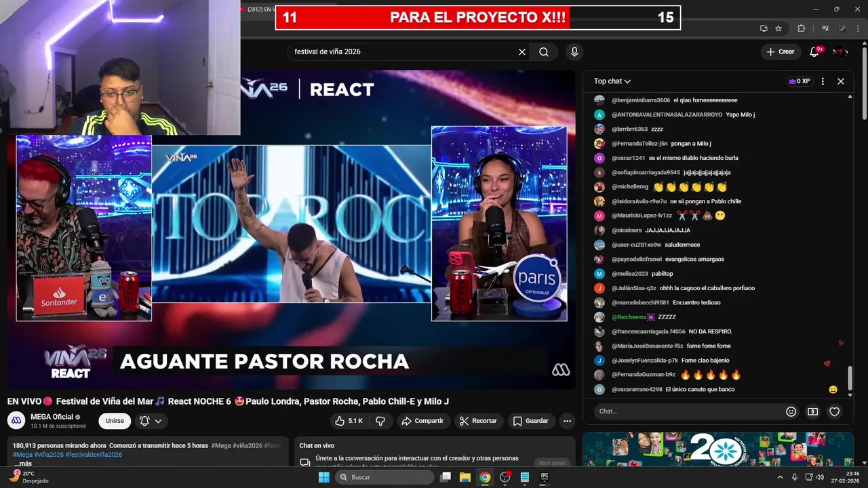Start voice search with the microphone icon
The width and height of the screenshot is (868, 488).
574,52
